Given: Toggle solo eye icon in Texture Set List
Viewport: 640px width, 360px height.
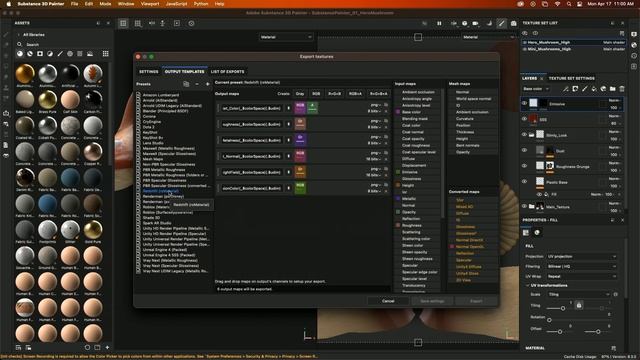Looking at the screenshot, I should click(x=535, y=33).
